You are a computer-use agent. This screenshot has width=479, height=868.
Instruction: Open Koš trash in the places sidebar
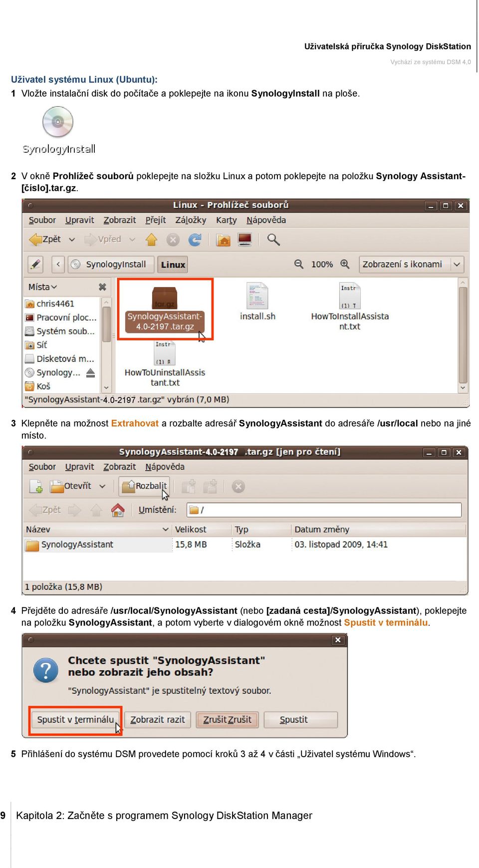[38, 386]
